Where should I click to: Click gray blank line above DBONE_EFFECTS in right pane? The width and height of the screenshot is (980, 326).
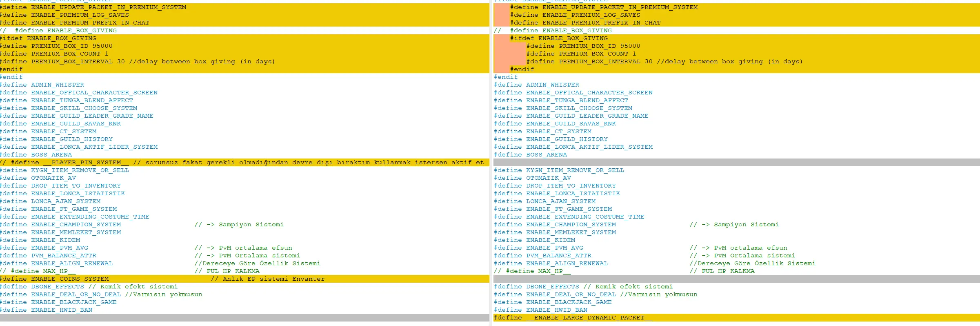click(x=735, y=279)
